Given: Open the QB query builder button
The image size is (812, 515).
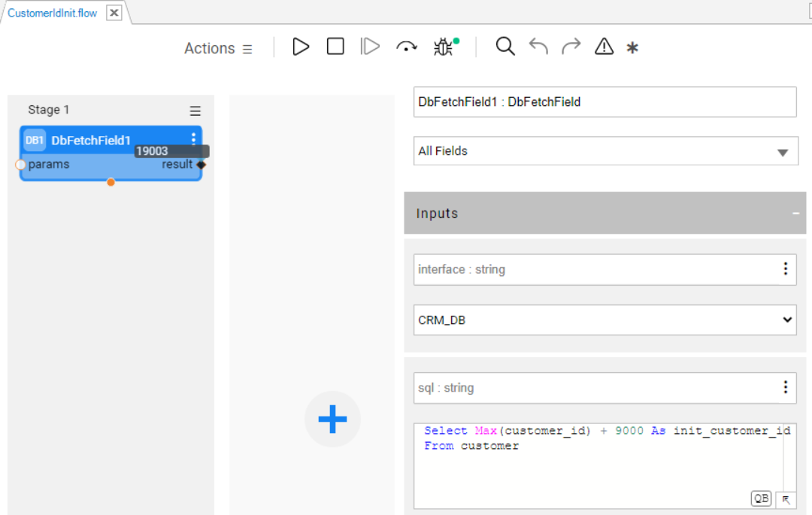Looking at the screenshot, I should coord(761,498).
